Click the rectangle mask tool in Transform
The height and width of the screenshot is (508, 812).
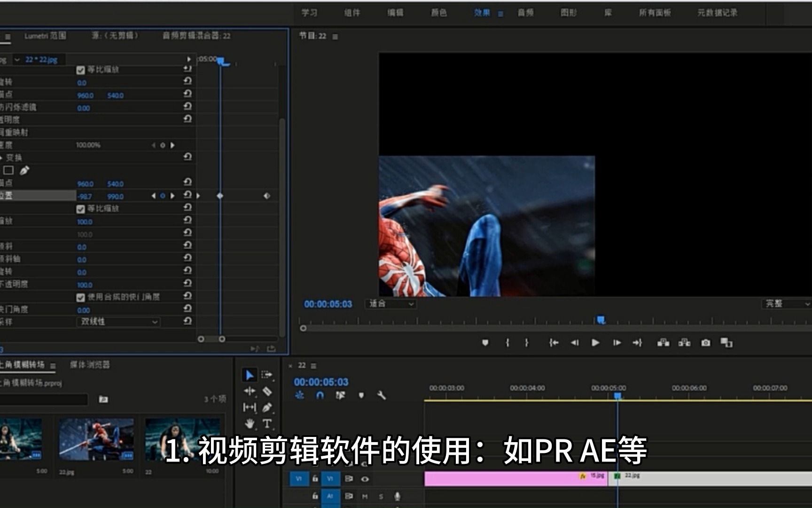[8, 170]
